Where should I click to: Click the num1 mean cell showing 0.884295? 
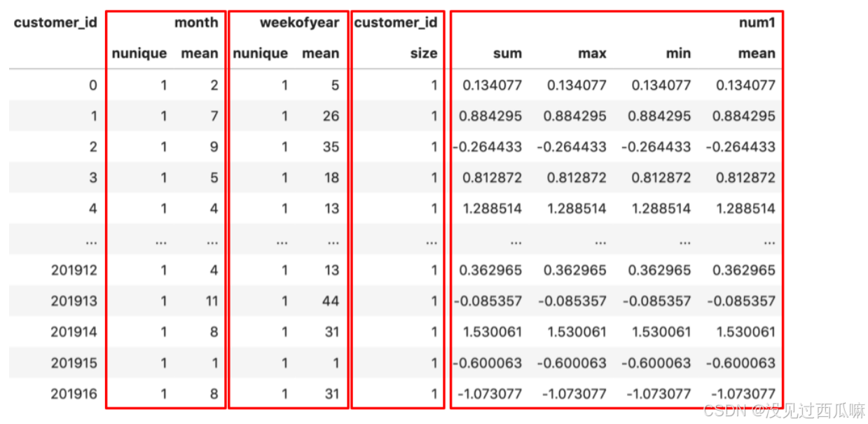click(745, 116)
